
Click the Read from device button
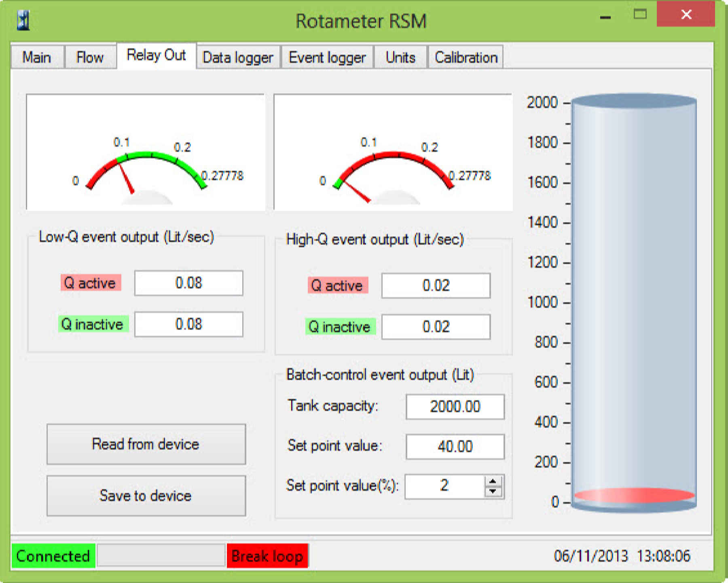(146, 444)
